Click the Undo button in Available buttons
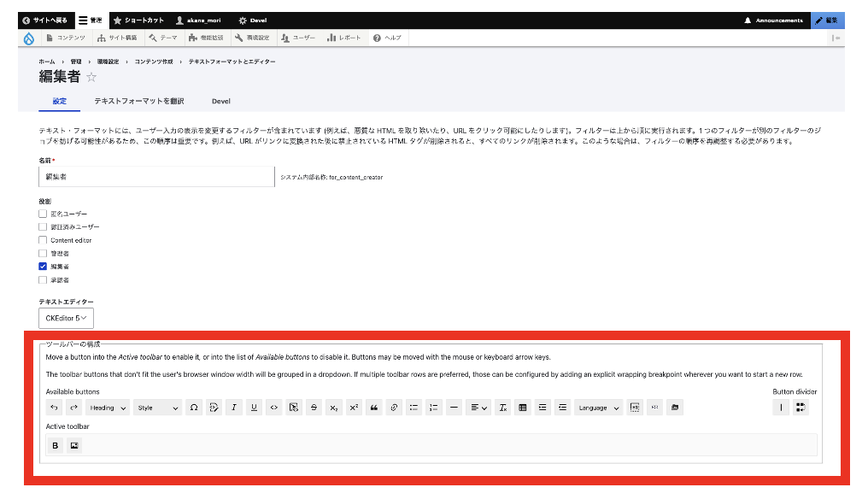 point(55,408)
